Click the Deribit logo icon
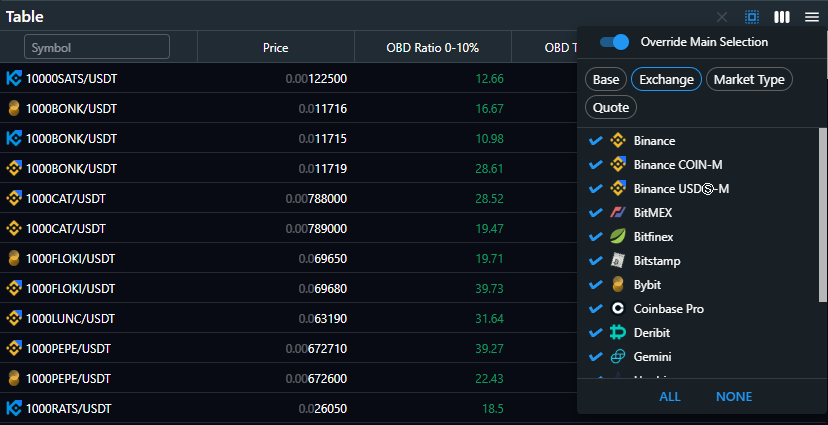This screenshot has height=425, width=828. pyautogui.click(x=617, y=333)
